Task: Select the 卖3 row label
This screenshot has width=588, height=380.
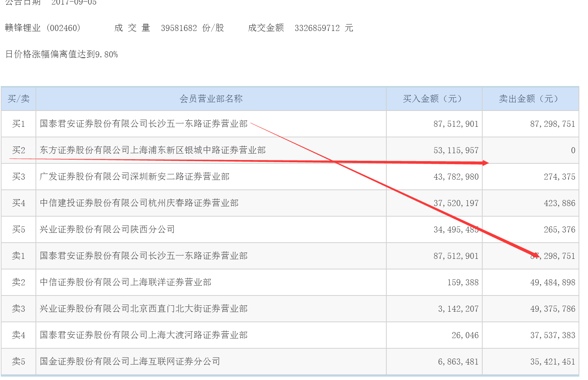Action: pyautogui.click(x=19, y=309)
